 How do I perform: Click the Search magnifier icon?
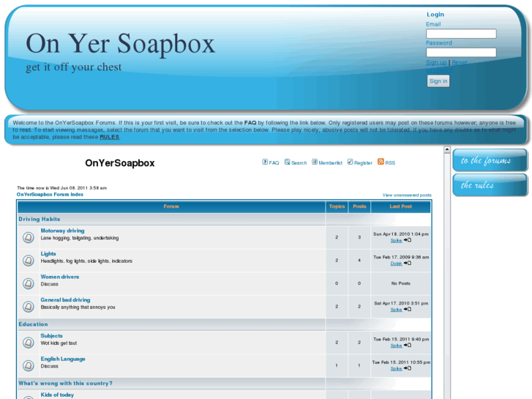pyautogui.click(x=288, y=162)
